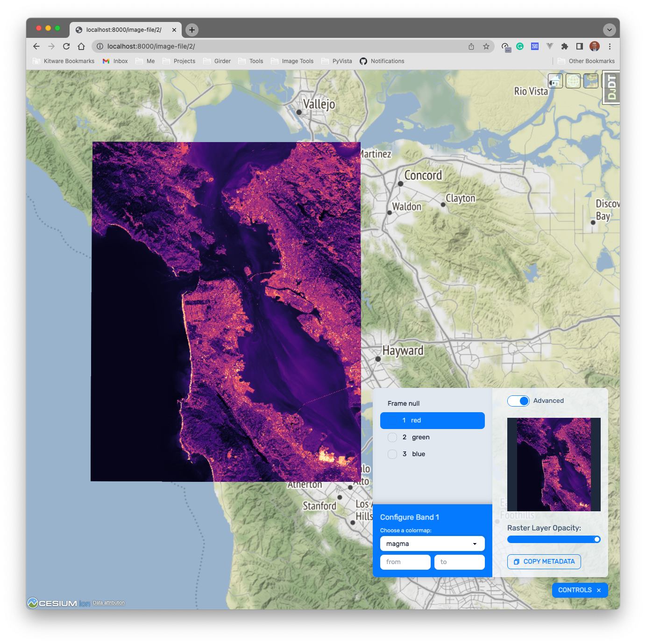Click the home reset view icon
Image resolution: width=646 pixels, height=644 pixels.
[x=555, y=80]
